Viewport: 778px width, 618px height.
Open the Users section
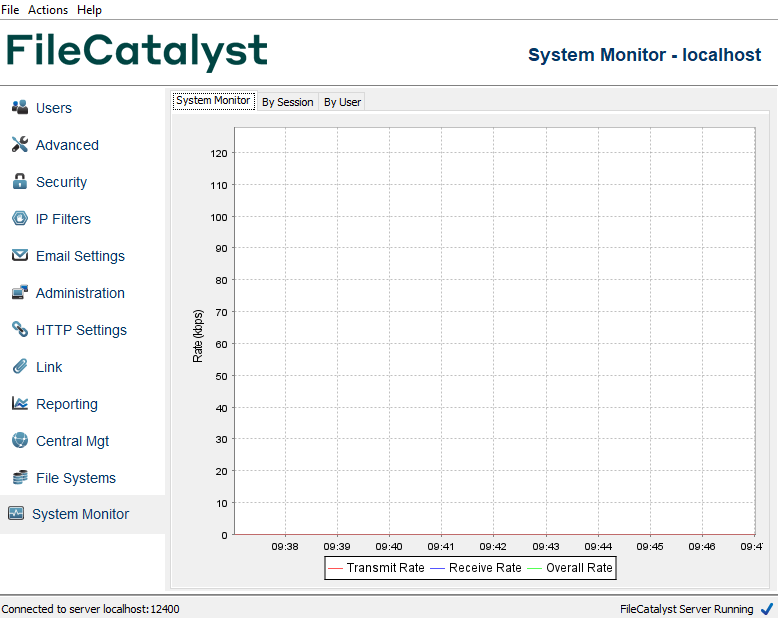tap(54, 108)
